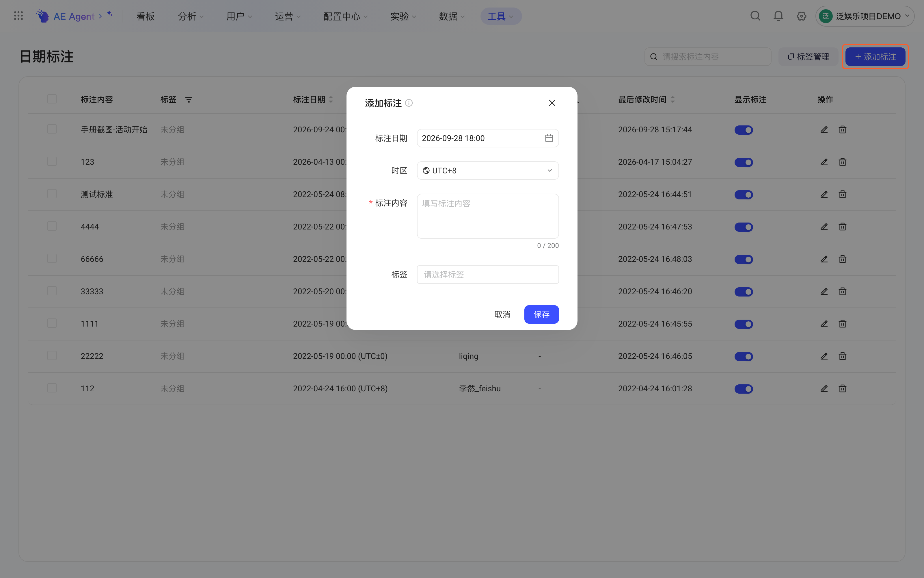Open the 请选择标签 selector
The image size is (924, 578).
click(488, 275)
